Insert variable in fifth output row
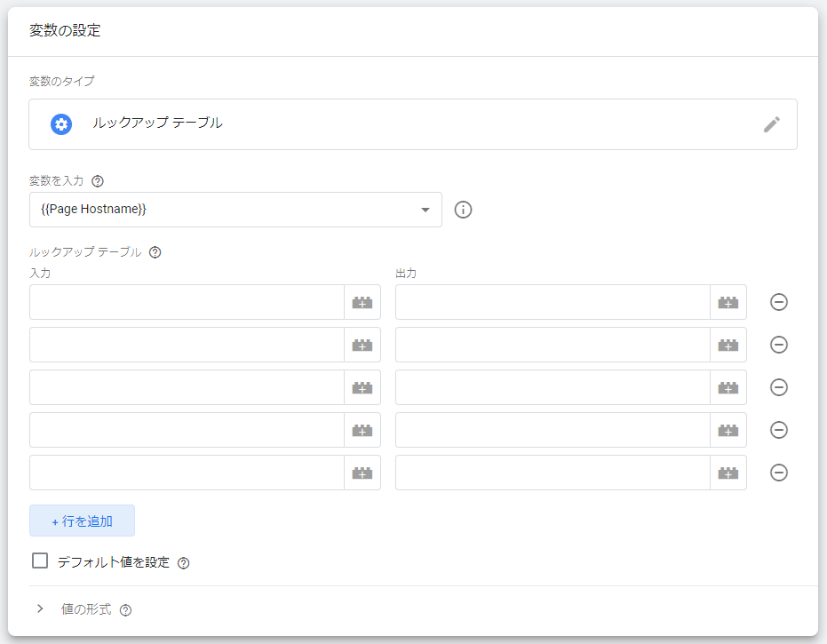The image size is (827, 644). click(x=728, y=473)
